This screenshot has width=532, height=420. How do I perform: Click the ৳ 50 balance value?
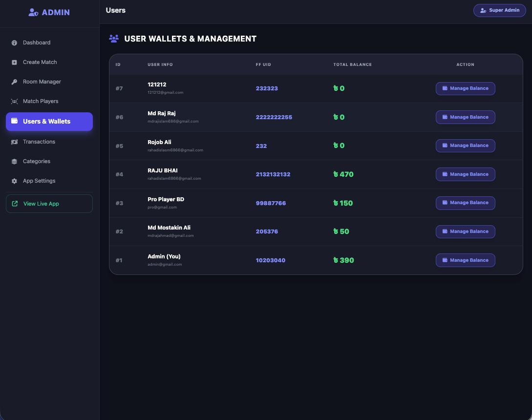point(341,231)
